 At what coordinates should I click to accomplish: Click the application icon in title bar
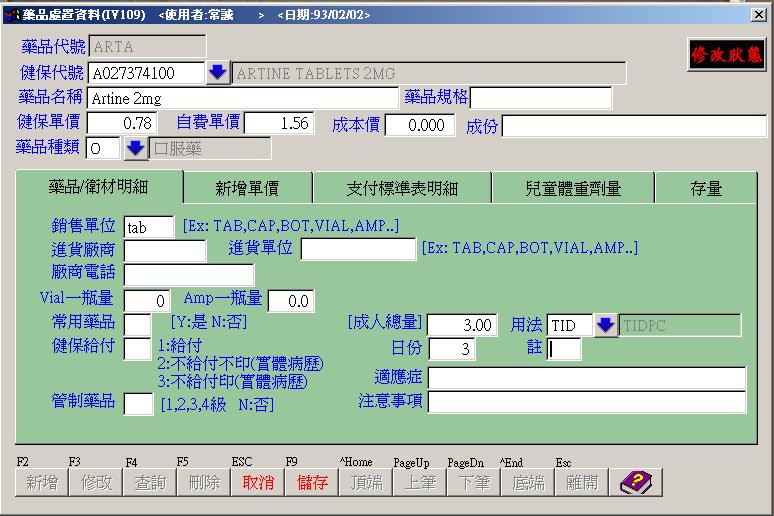coord(11,15)
